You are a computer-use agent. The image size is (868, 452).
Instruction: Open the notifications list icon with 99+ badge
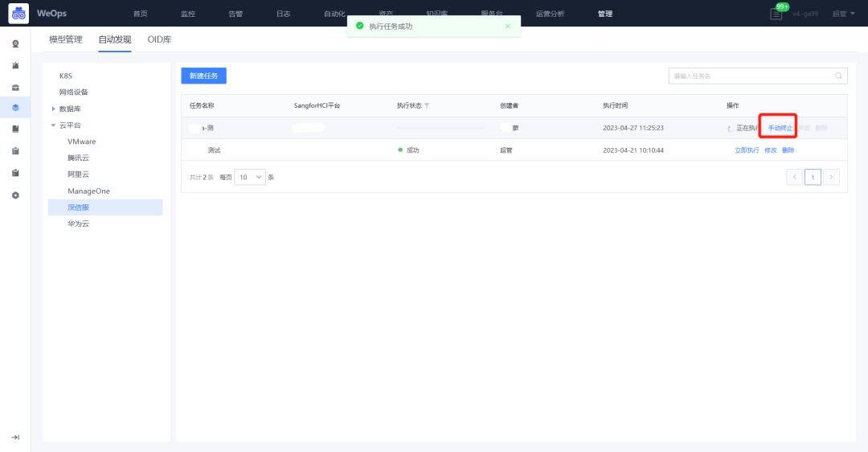pos(776,14)
